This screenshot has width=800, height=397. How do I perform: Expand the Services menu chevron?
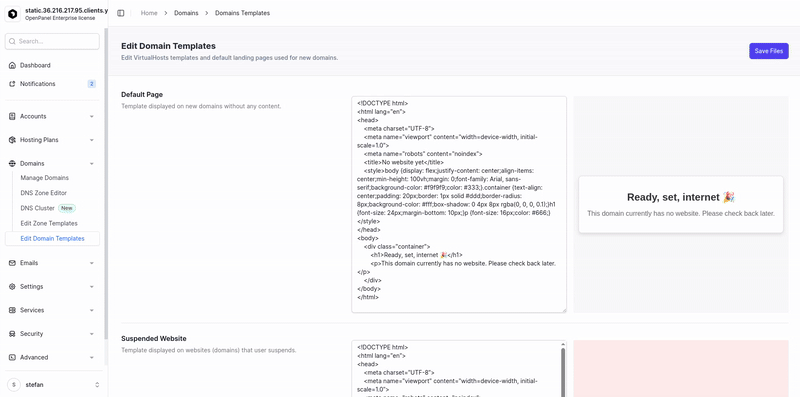tap(92, 310)
